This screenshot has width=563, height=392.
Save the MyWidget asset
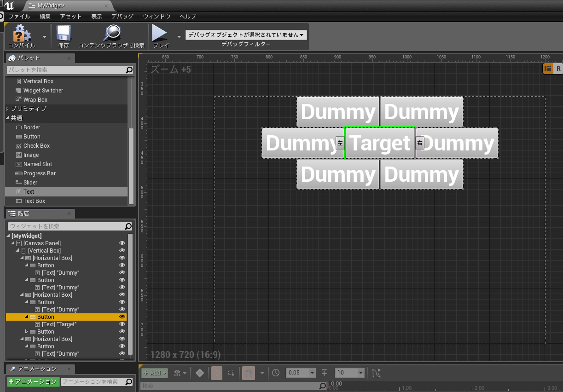pyautogui.click(x=64, y=36)
